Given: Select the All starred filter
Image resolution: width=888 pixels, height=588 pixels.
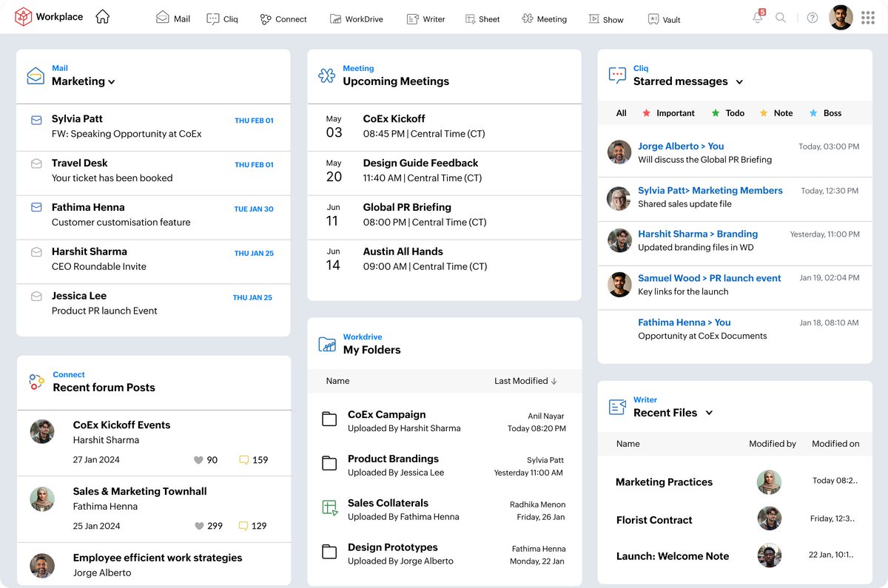Looking at the screenshot, I should pos(622,113).
